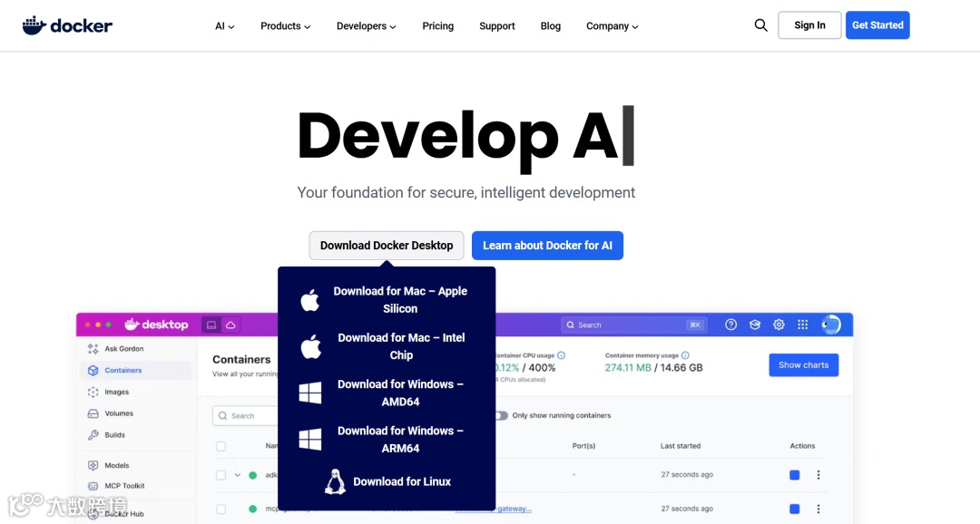
Task: Open the site search magnifier icon
Action: 760,25
